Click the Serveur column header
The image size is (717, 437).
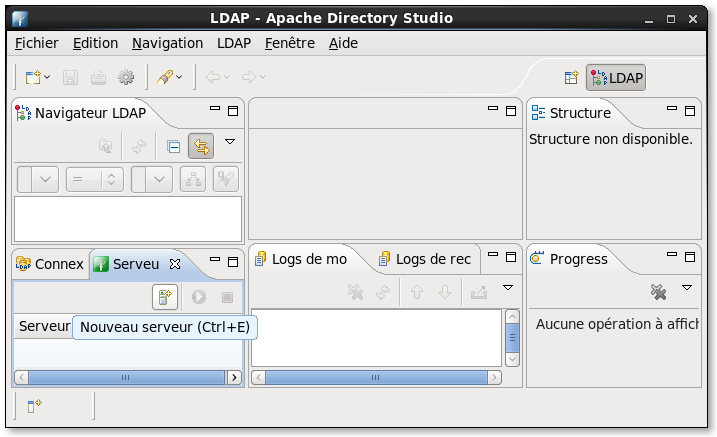(43, 326)
